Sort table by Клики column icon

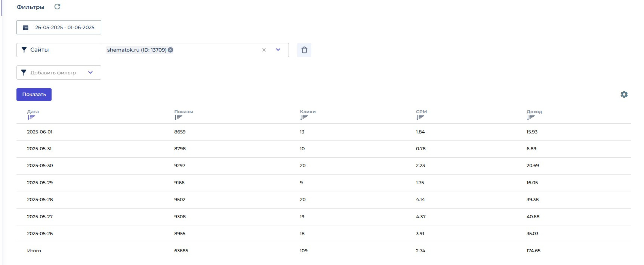tap(304, 117)
